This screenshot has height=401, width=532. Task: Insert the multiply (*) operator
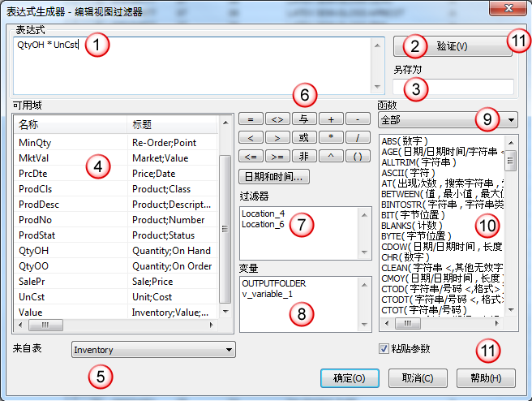click(x=329, y=137)
